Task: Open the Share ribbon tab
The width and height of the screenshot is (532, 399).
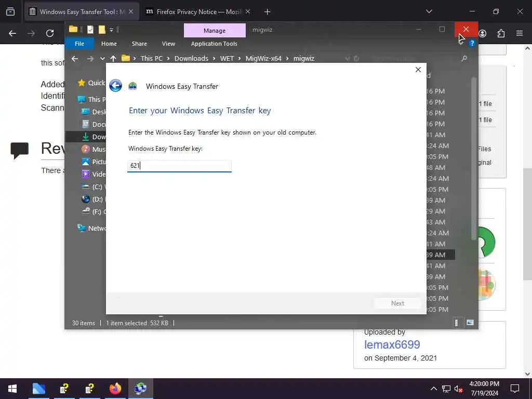Action: [x=139, y=44]
